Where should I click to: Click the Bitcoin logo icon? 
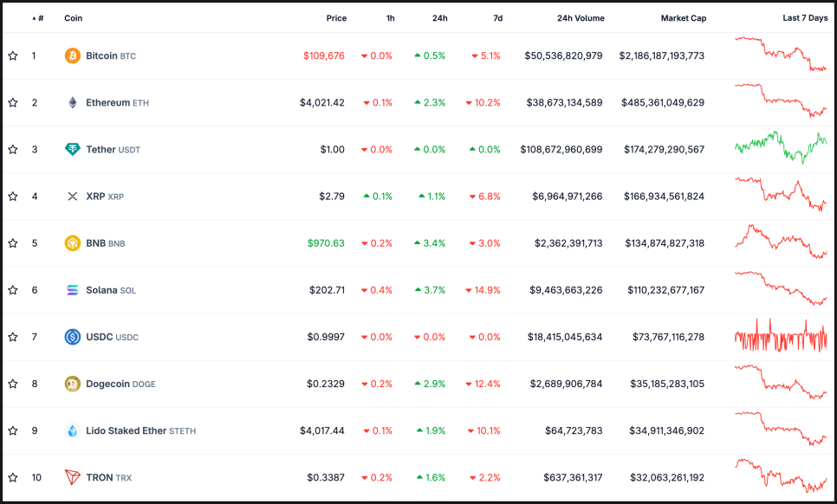(x=73, y=55)
